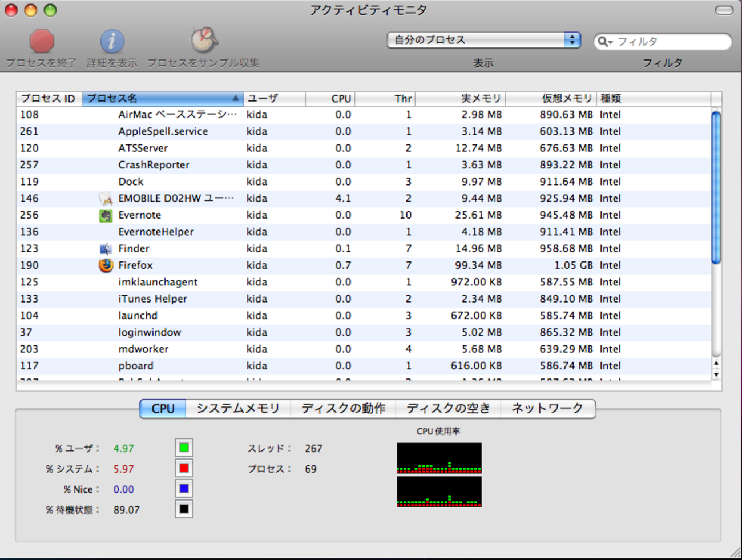
Task: Click the blue Inspect info icon
Action: [112, 41]
